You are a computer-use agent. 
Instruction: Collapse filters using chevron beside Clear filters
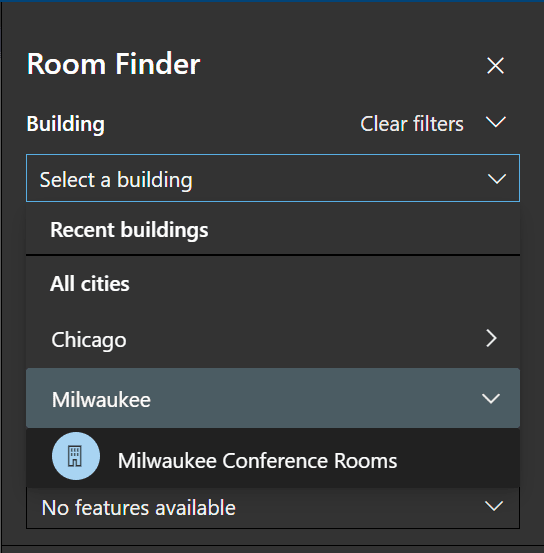(496, 122)
